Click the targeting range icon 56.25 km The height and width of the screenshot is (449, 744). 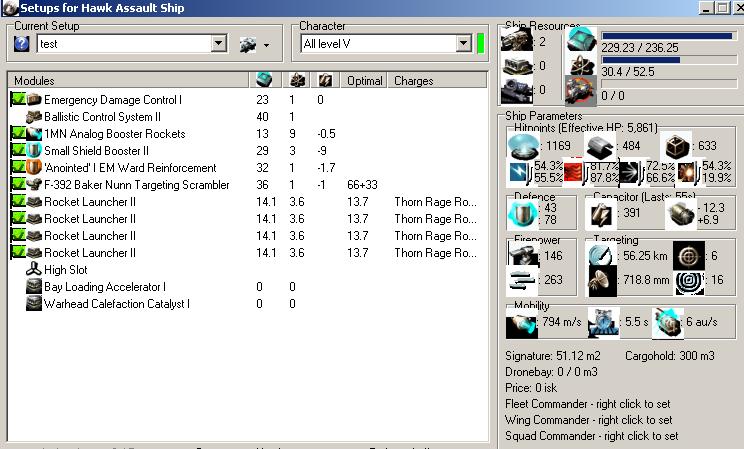pos(602,255)
